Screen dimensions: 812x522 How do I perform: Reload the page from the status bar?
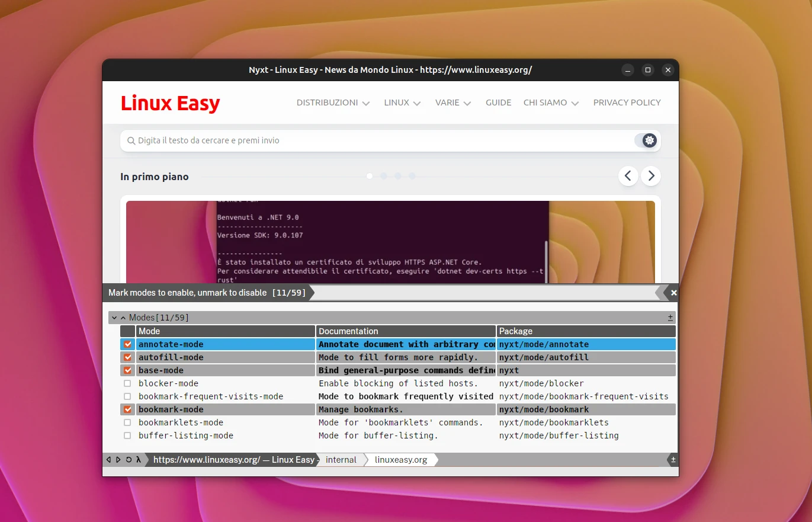tap(129, 460)
